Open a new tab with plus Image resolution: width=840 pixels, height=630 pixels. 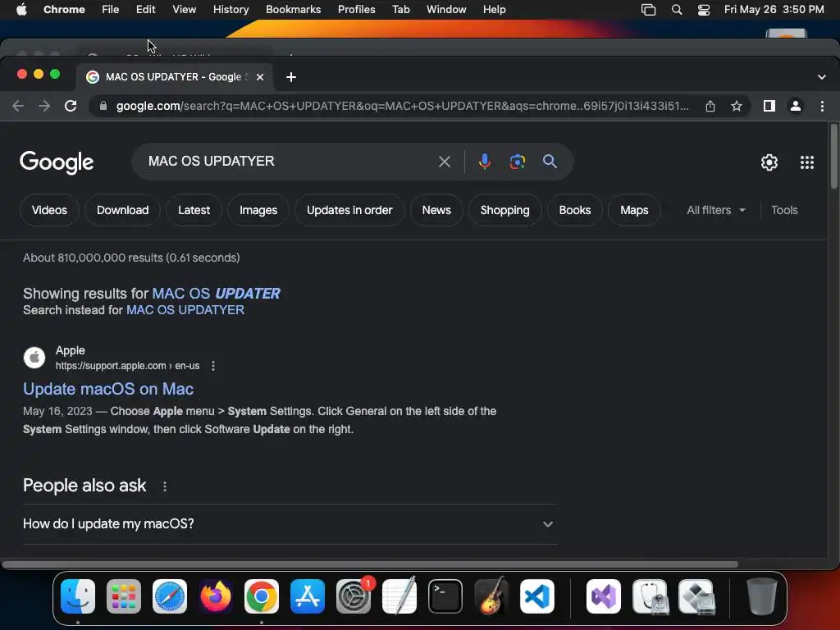[x=291, y=77]
